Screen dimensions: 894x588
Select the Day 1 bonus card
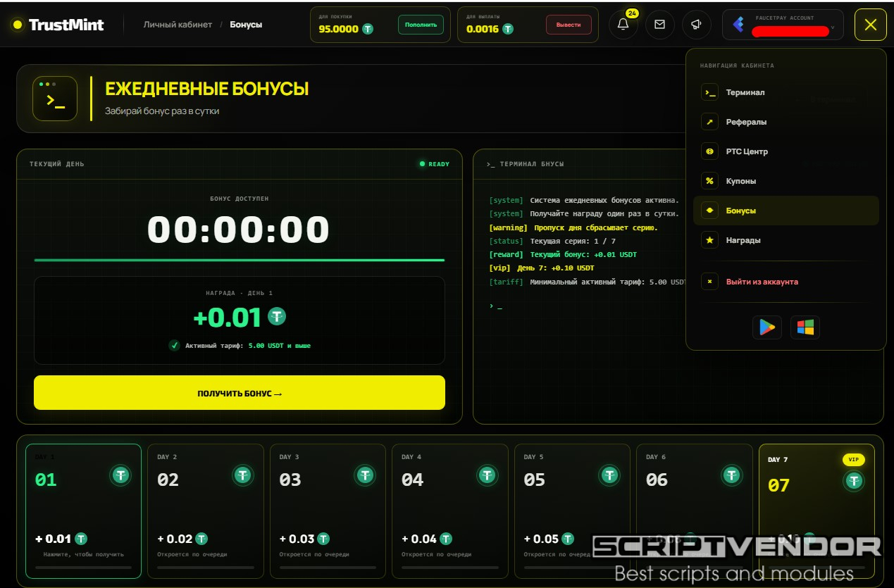[x=84, y=511]
